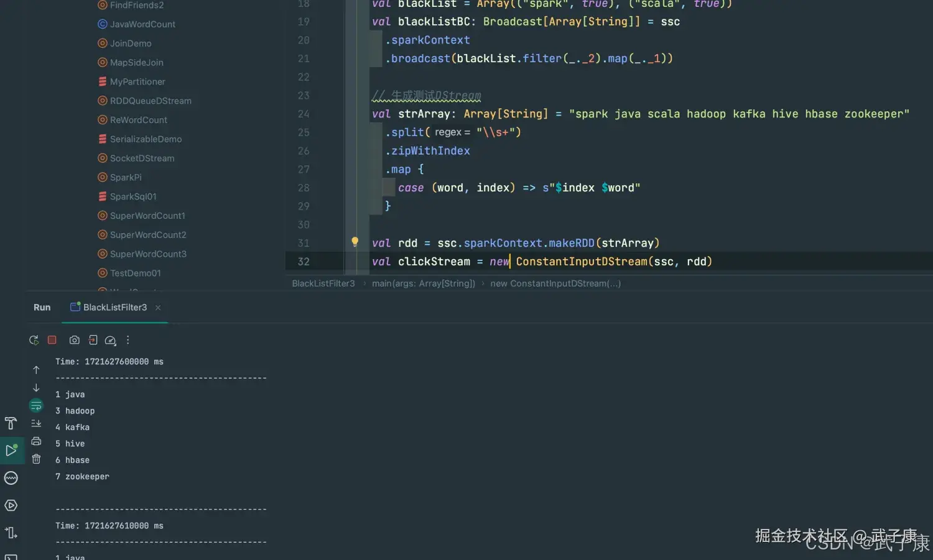933x560 pixels.
Task: Select SuperWordCount1 in project tree
Action: tap(147, 216)
